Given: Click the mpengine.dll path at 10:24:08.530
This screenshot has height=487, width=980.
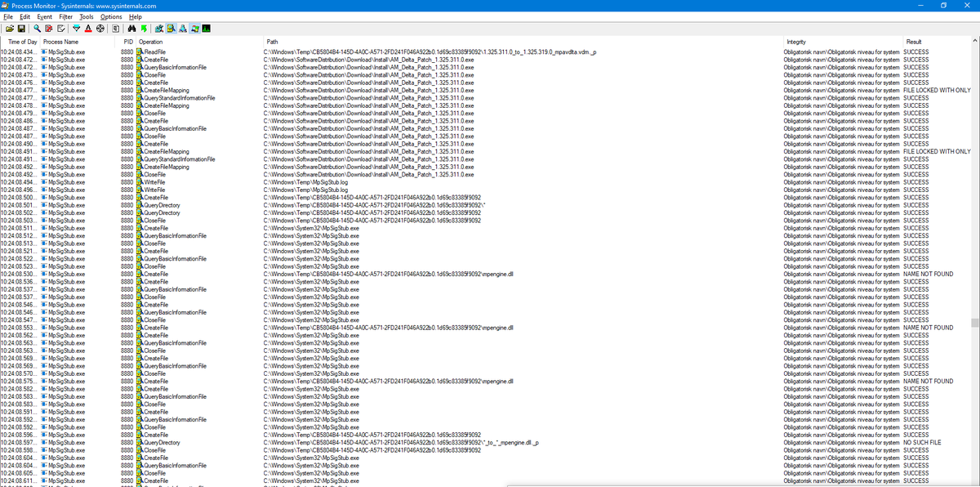Looking at the screenshot, I should click(x=388, y=274).
